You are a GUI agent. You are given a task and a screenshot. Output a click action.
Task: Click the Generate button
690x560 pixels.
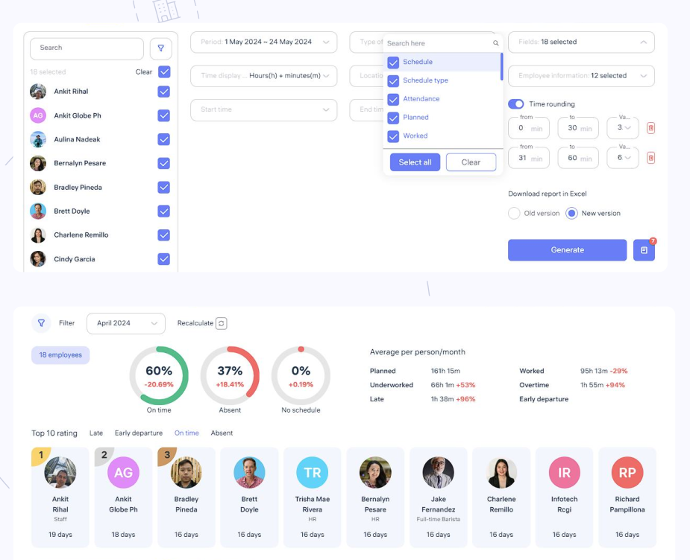[567, 250]
